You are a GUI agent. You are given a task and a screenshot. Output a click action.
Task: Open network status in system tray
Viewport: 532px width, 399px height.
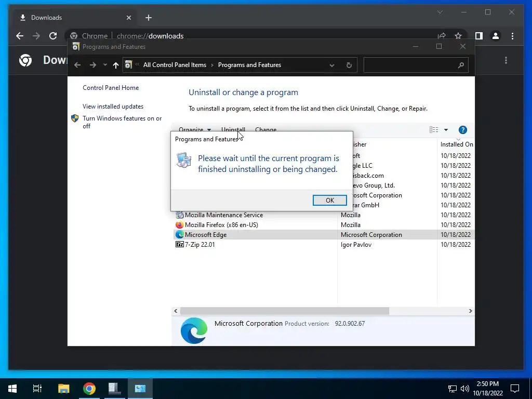coord(453,389)
